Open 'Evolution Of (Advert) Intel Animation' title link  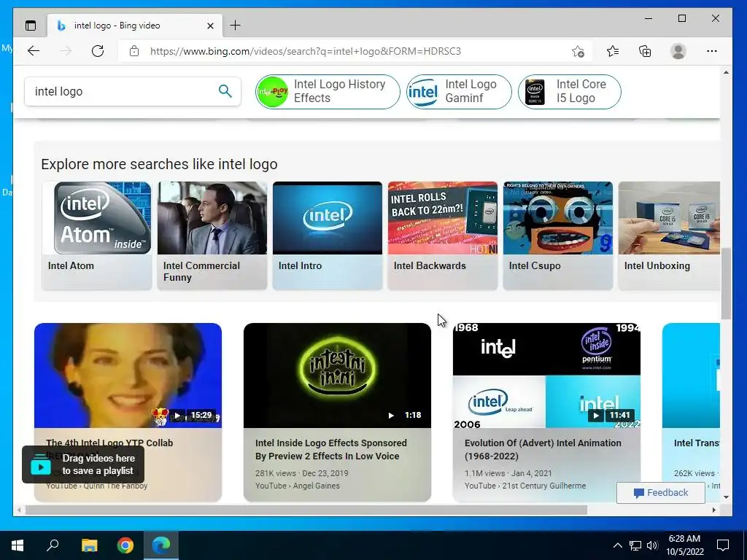[543, 449]
